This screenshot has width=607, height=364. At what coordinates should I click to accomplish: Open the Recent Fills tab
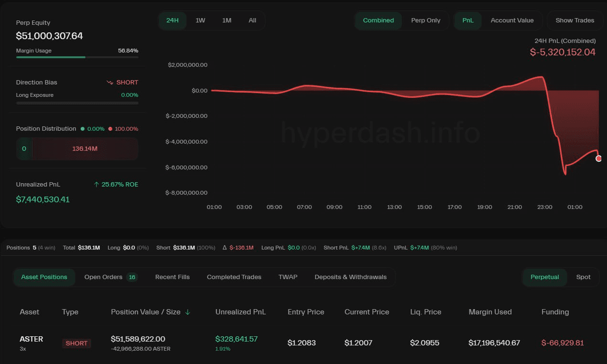click(172, 277)
